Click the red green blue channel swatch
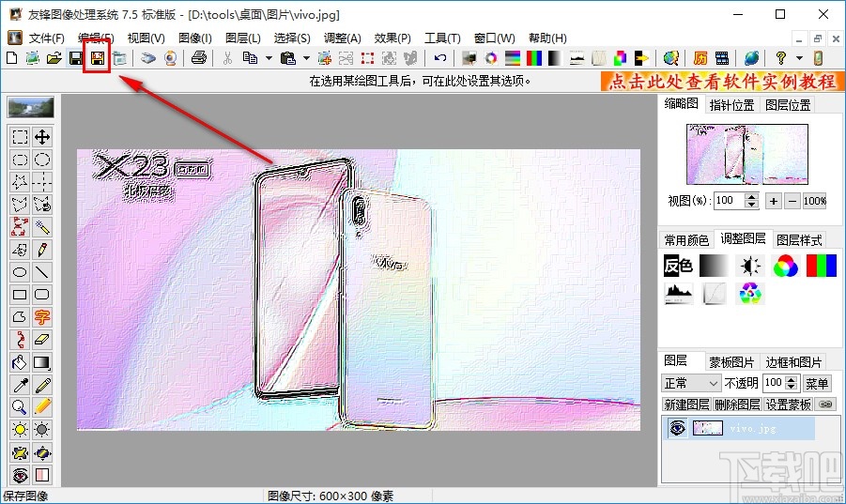This screenshot has width=846, height=504. (x=822, y=266)
